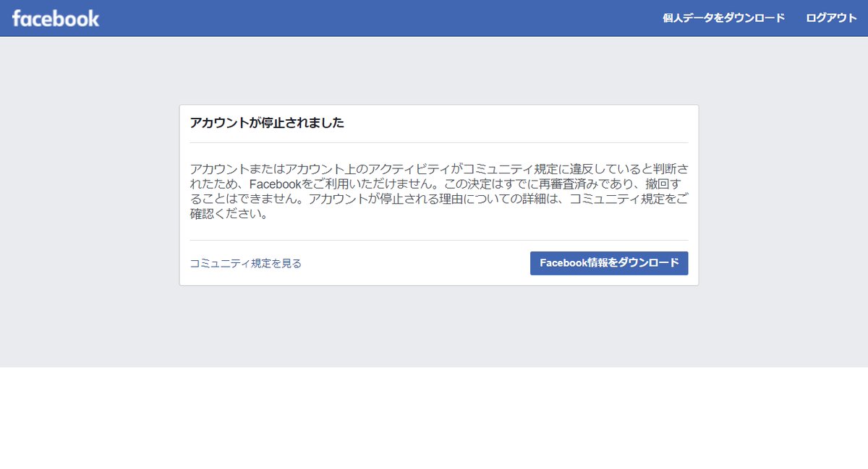Screen dimensions: 868x469
Task: Click ログアウト to log out
Action: [x=831, y=19]
